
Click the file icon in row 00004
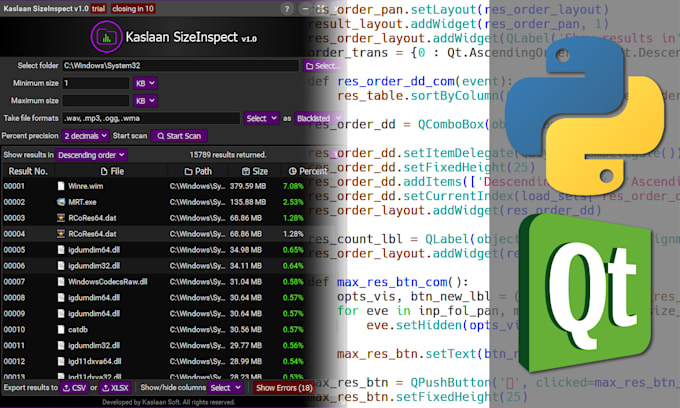click(61, 234)
